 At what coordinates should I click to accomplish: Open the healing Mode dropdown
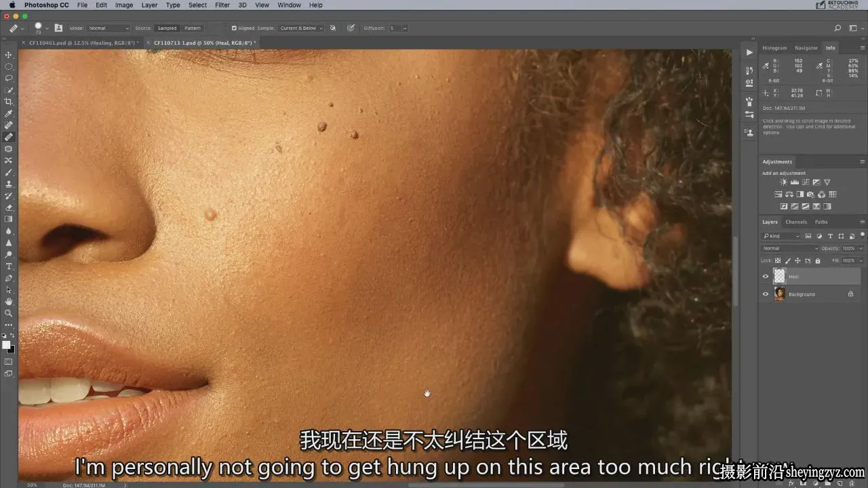point(108,28)
